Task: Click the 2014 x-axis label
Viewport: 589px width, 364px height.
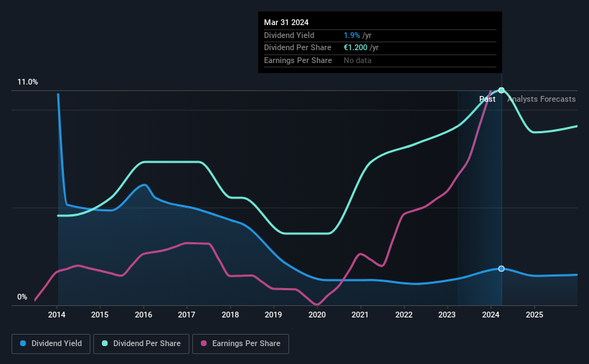Action: 57,315
